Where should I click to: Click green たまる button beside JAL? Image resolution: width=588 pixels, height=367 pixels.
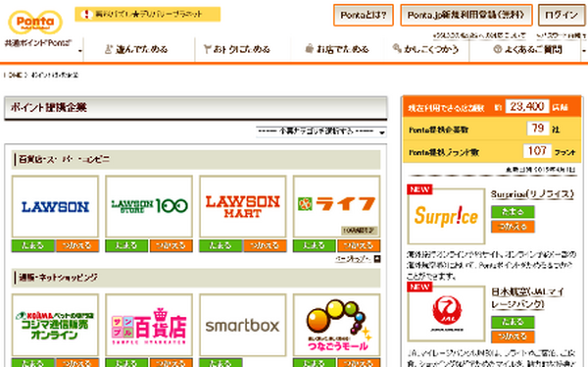pos(513,322)
